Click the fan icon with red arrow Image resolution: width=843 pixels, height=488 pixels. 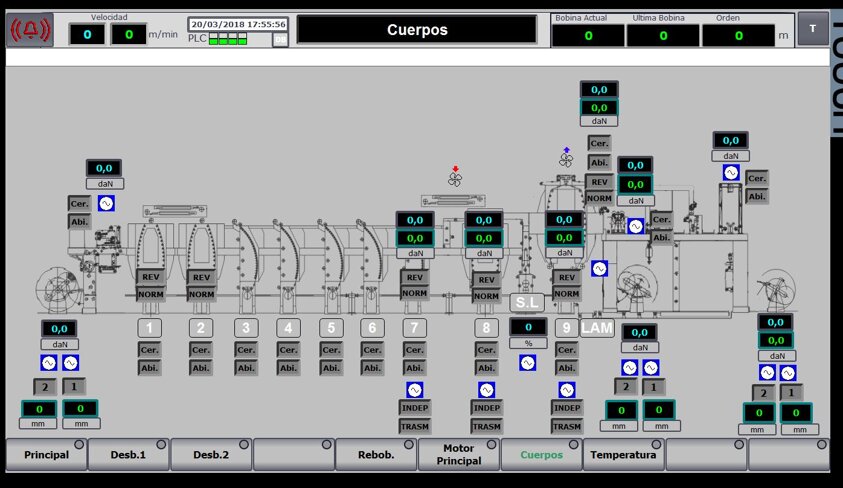[x=456, y=179]
